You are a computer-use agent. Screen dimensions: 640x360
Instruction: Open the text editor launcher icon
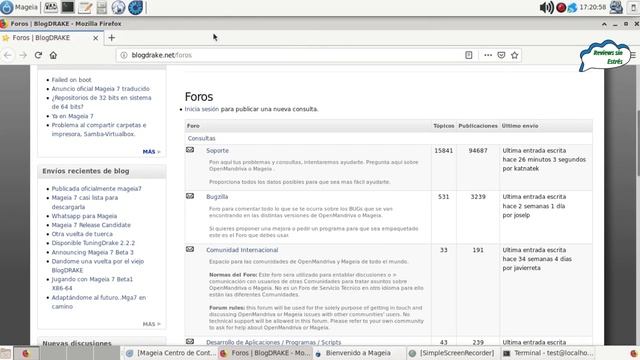[85, 7]
